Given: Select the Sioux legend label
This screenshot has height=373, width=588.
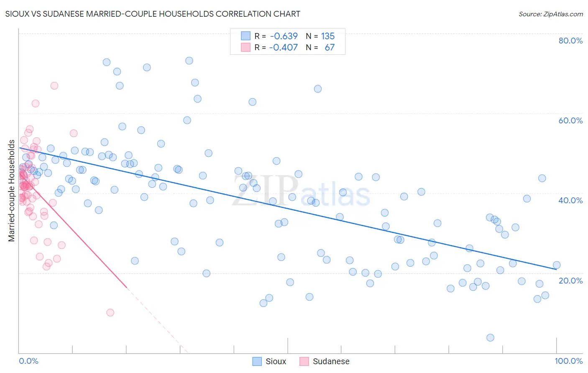Looking at the screenshot, I should 276,361.
